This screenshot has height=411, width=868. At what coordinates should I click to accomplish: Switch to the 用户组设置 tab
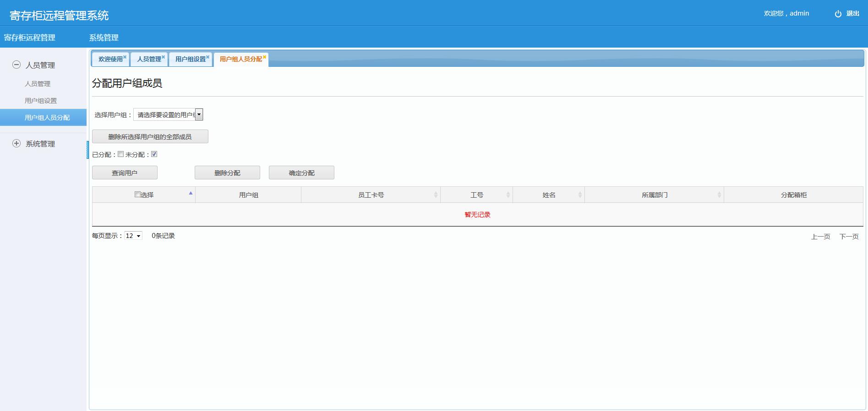coord(190,59)
